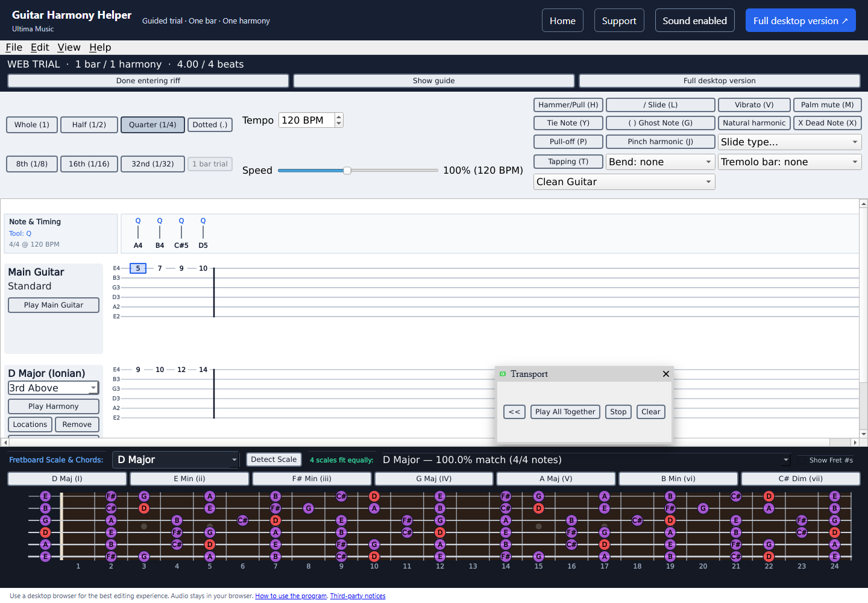This screenshot has width=868, height=603.
Task: Expand the Clean Guitar instrument dropdown
Action: 624,182
